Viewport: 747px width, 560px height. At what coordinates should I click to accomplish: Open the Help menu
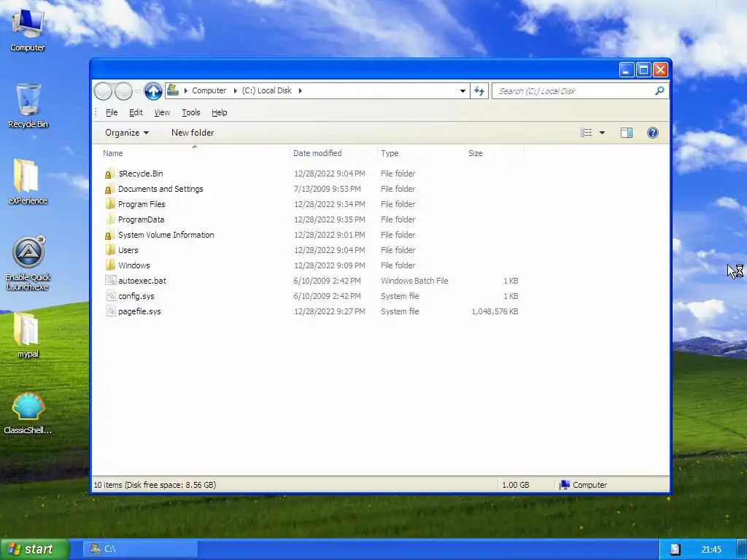click(219, 112)
